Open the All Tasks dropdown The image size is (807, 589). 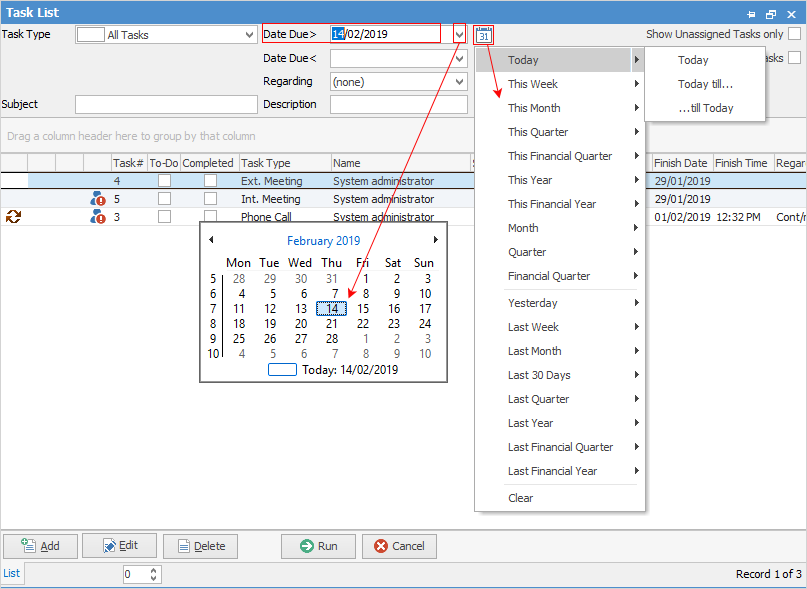250,33
